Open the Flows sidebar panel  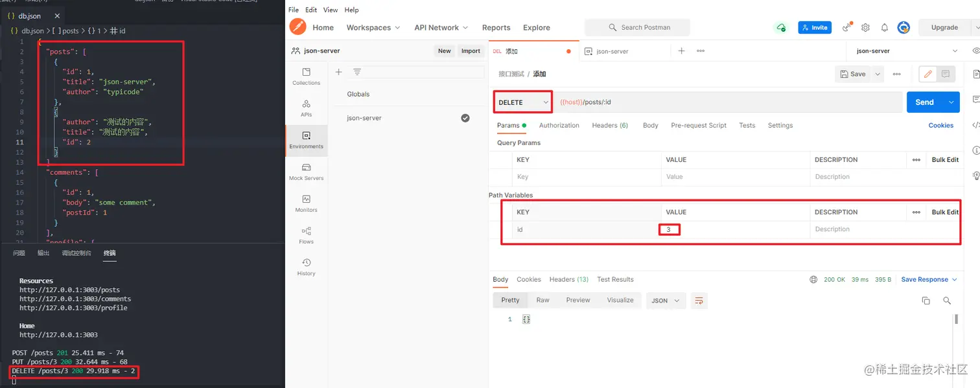[306, 235]
